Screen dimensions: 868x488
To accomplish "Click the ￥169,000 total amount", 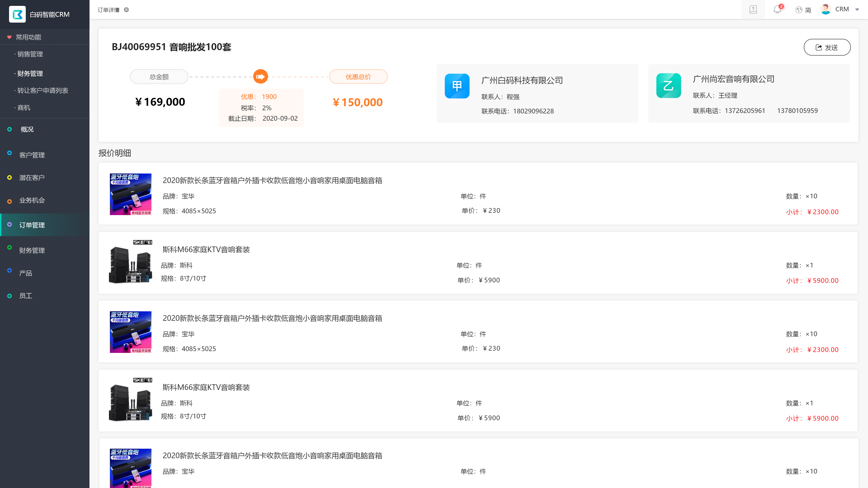I will (160, 102).
